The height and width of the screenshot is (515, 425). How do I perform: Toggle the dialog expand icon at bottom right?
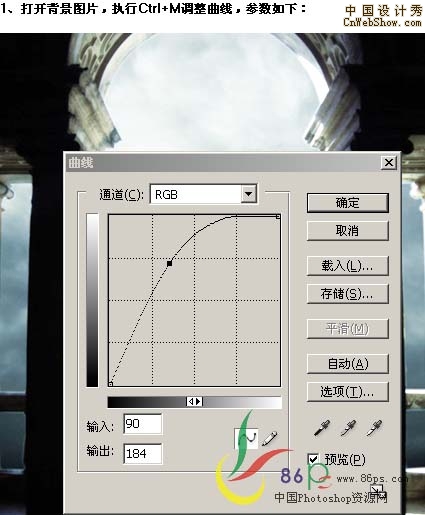click(x=378, y=491)
